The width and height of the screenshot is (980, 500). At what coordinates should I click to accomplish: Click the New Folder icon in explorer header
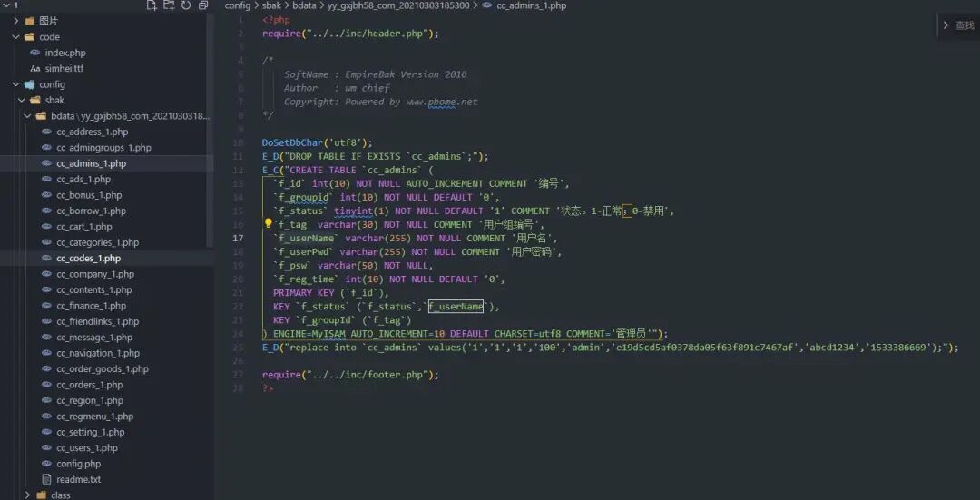coord(169,5)
